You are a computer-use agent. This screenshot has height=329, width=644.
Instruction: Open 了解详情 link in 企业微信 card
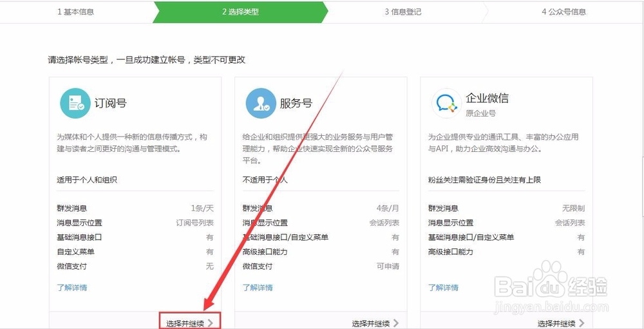click(x=443, y=288)
